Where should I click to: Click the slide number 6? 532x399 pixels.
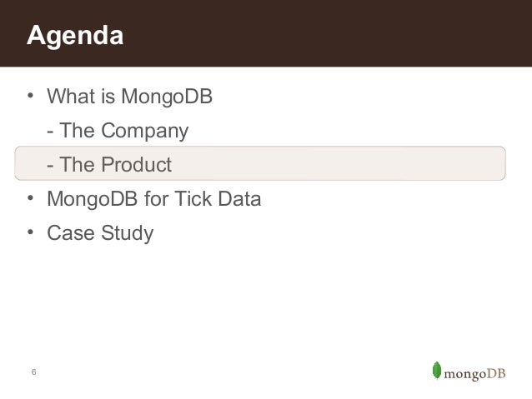33,372
